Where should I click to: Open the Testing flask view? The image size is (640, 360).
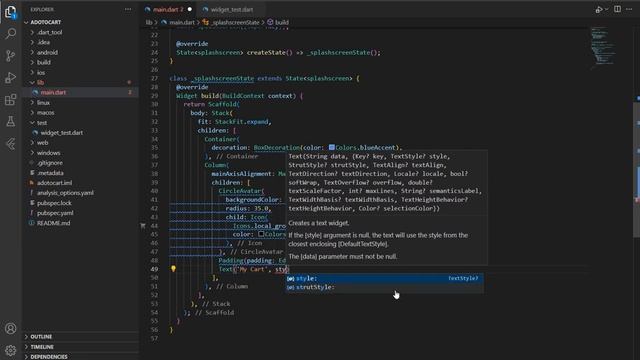[x=11, y=121]
